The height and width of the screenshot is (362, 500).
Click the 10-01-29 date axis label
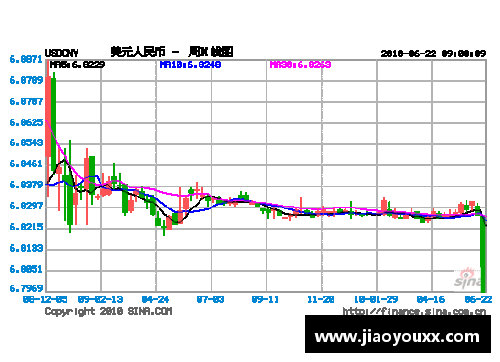376,299
